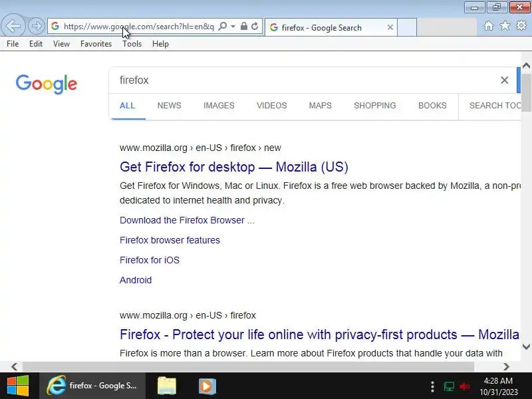The height and width of the screenshot is (399, 532).
Task: Select Internet Explorer taskbar button
Action: click(92, 386)
